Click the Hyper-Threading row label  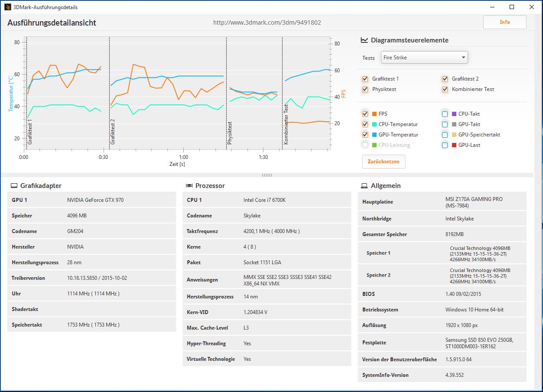pyautogui.click(x=206, y=343)
